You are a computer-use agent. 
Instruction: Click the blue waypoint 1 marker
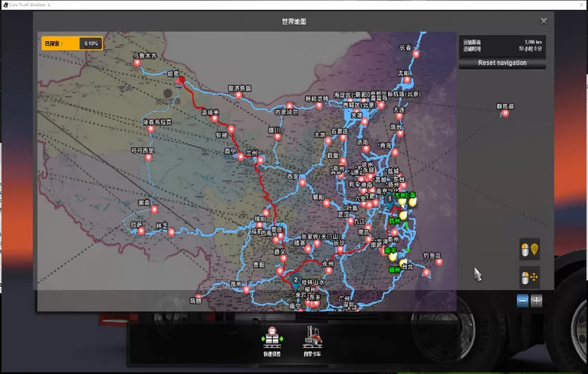point(390,198)
